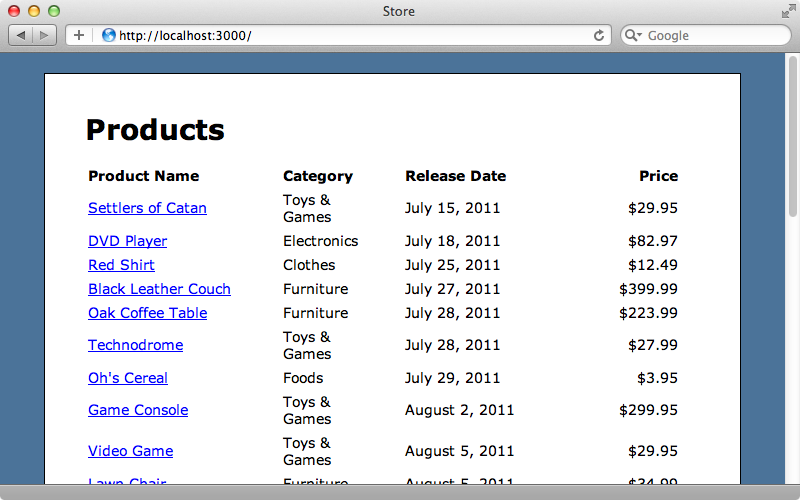Image resolution: width=800 pixels, height=500 pixels.
Task: Follow the Red Shirt link
Action: [121, 265]
